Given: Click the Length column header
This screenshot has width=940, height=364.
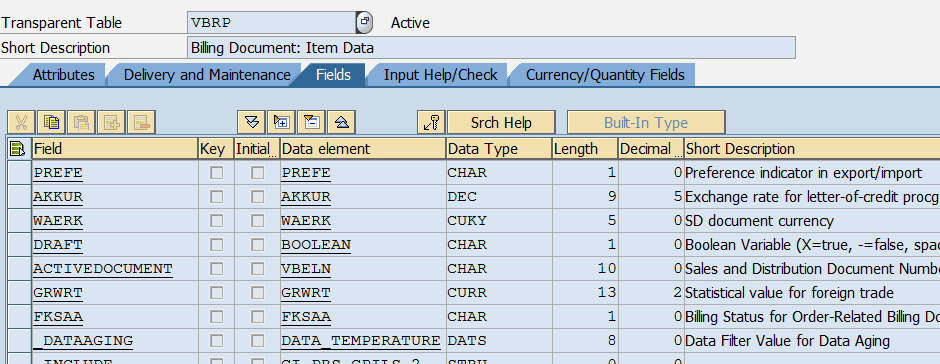Looking at the screenshot, I should click(585, 149).
